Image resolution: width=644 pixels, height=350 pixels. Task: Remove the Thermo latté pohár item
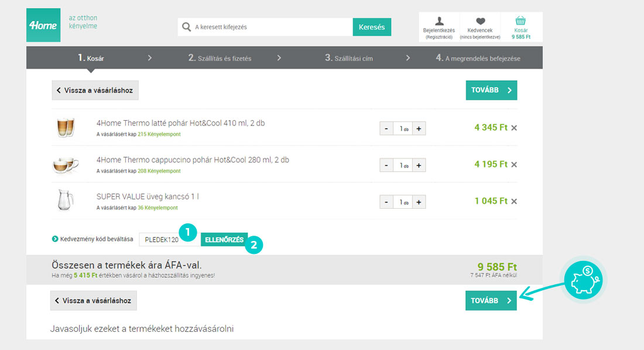(x=514, y=128)
